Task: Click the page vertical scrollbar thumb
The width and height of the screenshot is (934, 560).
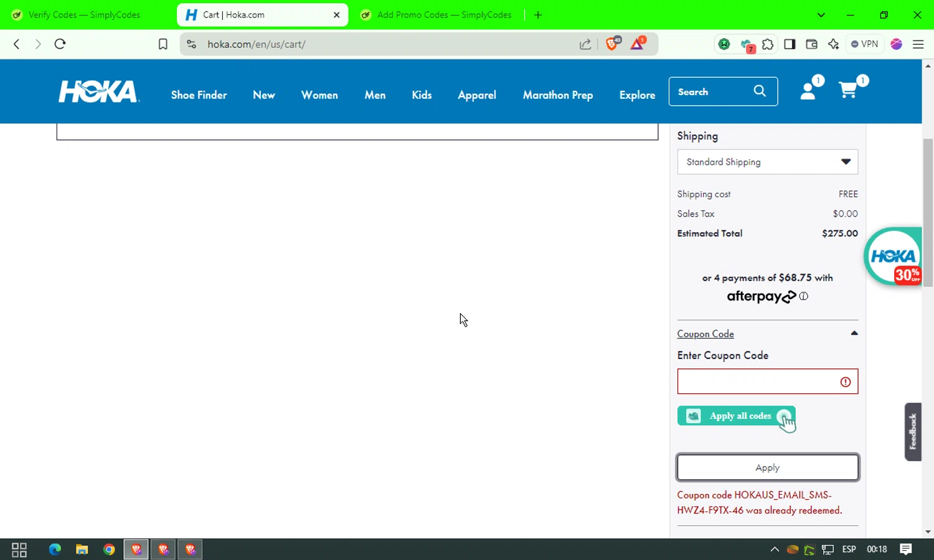Action: click(x=928, y=213)
